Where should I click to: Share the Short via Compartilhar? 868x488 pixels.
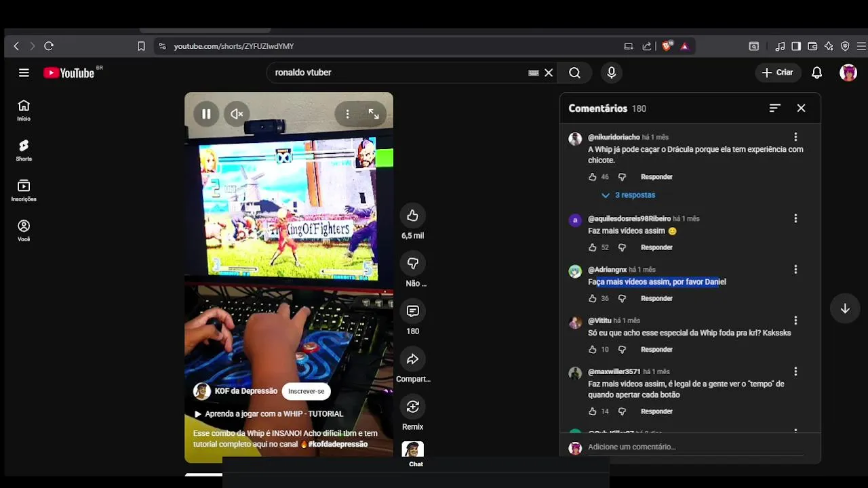[412, 359]
